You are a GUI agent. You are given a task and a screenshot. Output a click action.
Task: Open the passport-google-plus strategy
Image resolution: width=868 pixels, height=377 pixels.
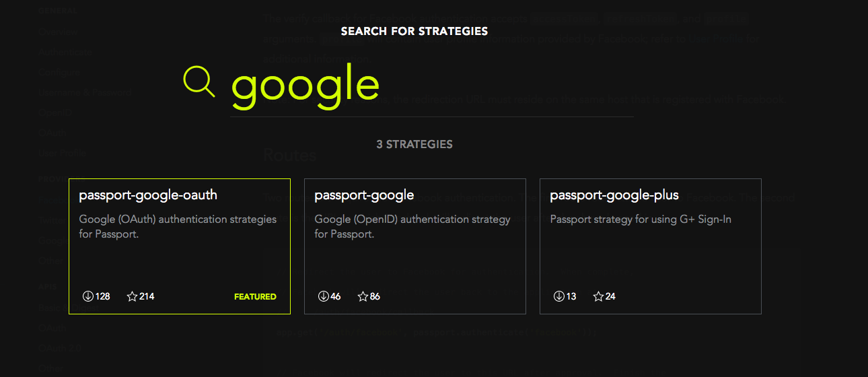pos(614,196)
